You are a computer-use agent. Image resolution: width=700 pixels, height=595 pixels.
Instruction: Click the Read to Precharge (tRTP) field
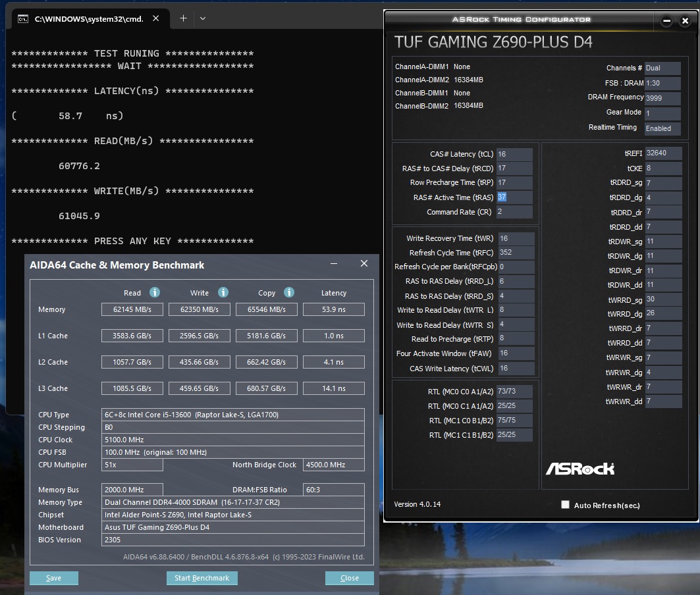(516, 339)
